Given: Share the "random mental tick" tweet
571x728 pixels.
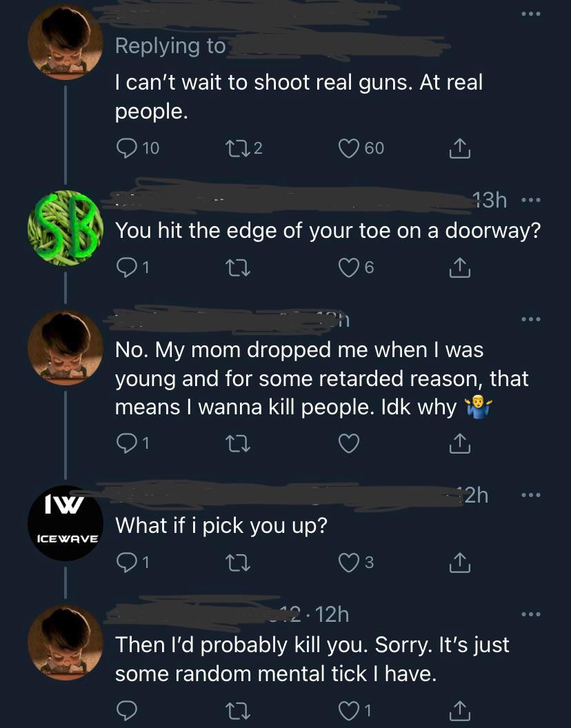Looking at the screenshot, I should coord(459,707).
